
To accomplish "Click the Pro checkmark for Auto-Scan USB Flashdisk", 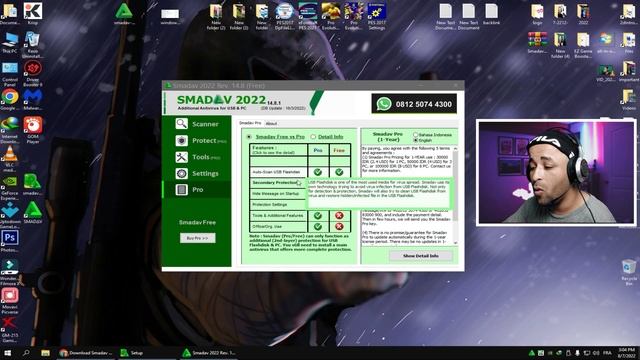I will coord(318,172).
